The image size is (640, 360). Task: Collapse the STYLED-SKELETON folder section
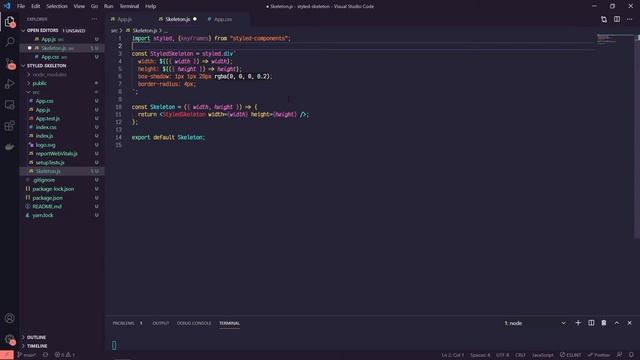click(x=46, y=66)
